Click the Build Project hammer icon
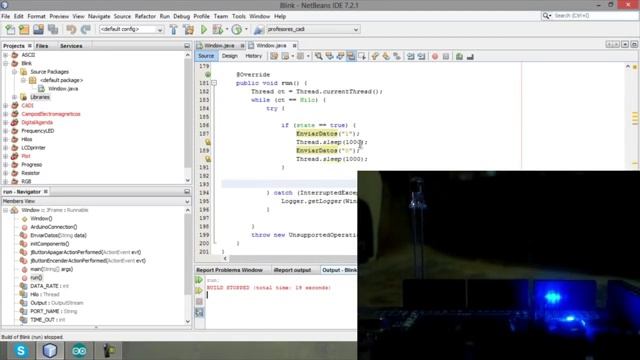 (173, 29)
